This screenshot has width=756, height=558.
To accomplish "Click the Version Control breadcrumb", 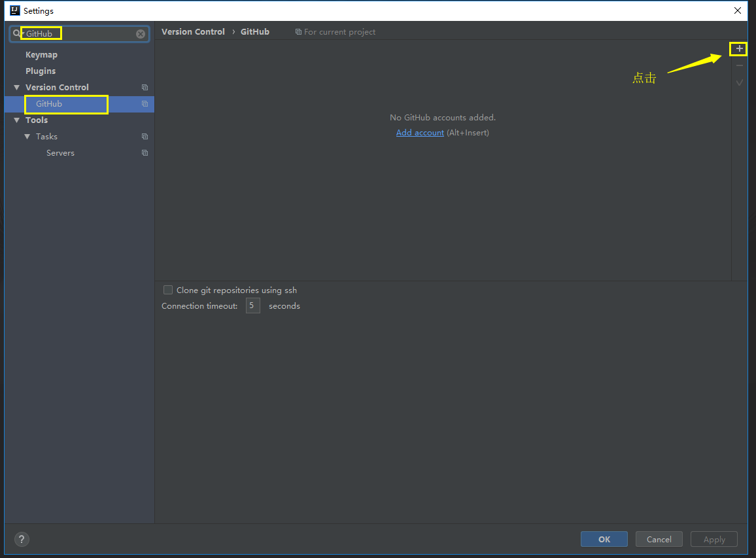I will (193, 32).
